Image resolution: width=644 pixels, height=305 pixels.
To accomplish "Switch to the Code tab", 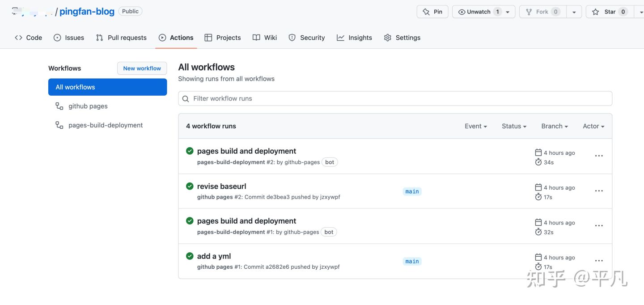I will (x=28, y=38).
